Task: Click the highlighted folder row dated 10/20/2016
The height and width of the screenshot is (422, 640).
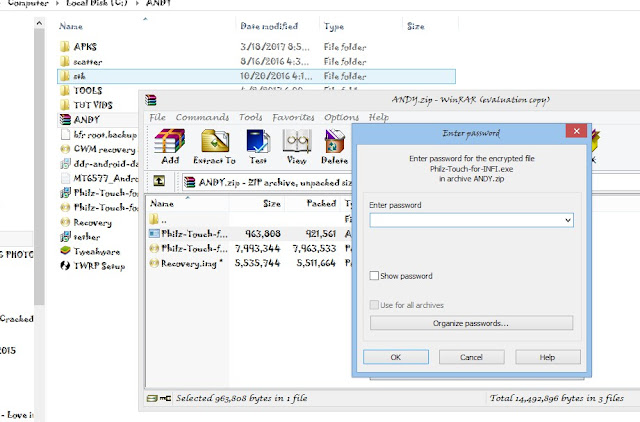Action: [256, 76]
